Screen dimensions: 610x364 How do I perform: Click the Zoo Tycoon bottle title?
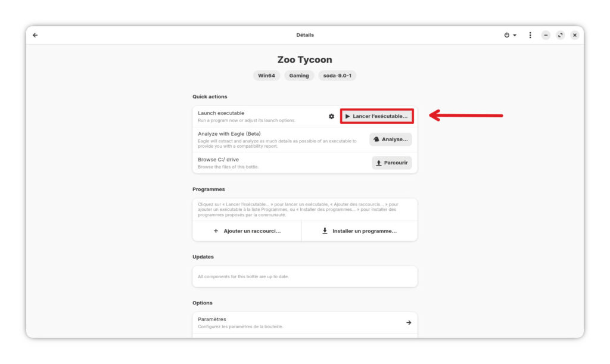(x=304, y=60)
